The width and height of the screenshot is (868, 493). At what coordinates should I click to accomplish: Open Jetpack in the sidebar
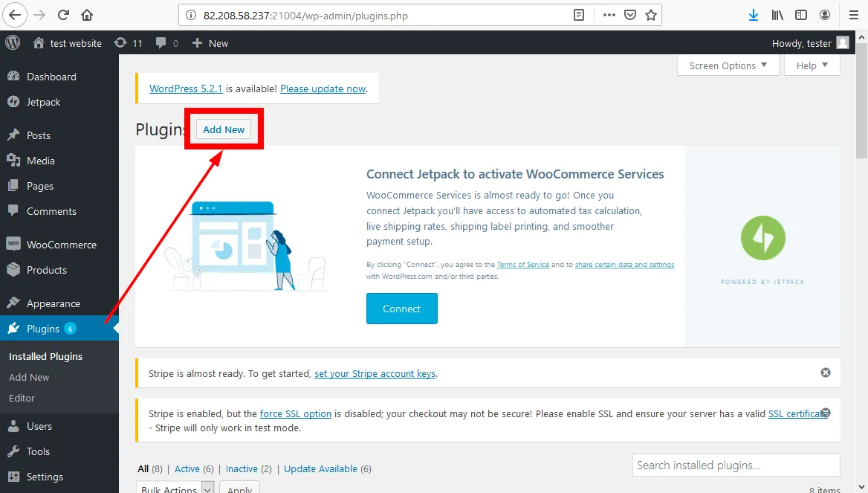pos(43,102)
